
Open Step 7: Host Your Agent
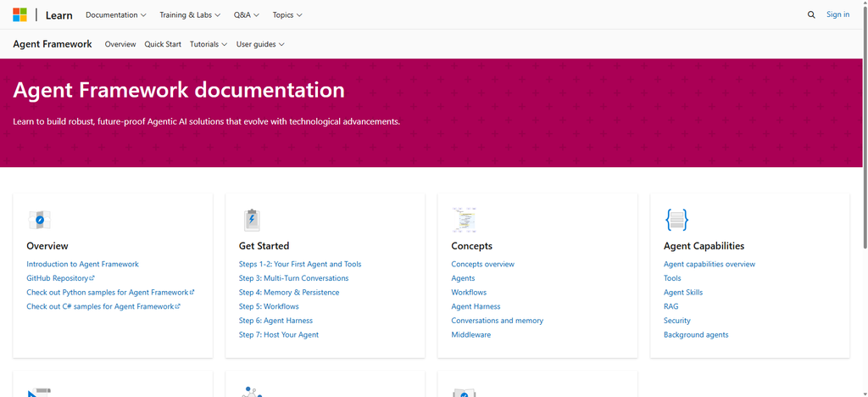tap(278, 334)
